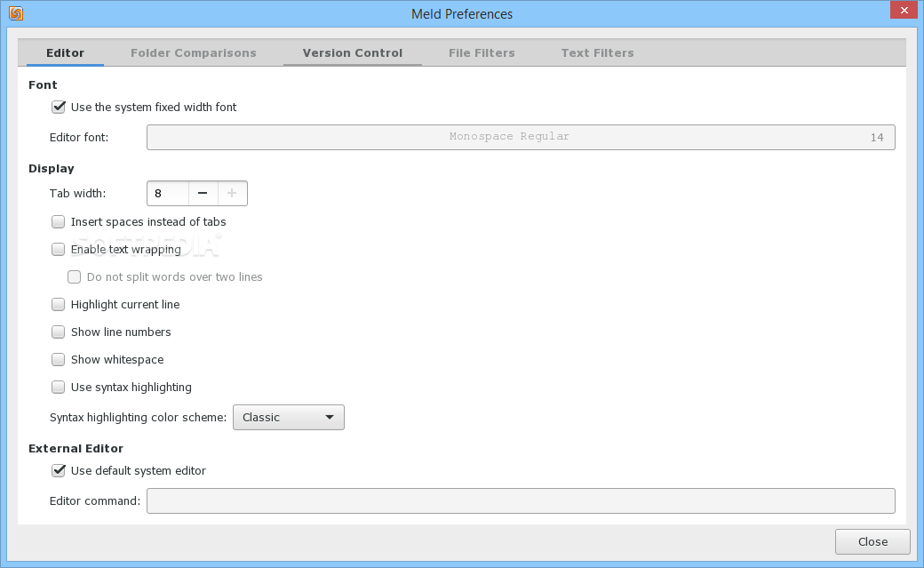
Task: Open the Text Filters tab
Action: tap(598, 53)
